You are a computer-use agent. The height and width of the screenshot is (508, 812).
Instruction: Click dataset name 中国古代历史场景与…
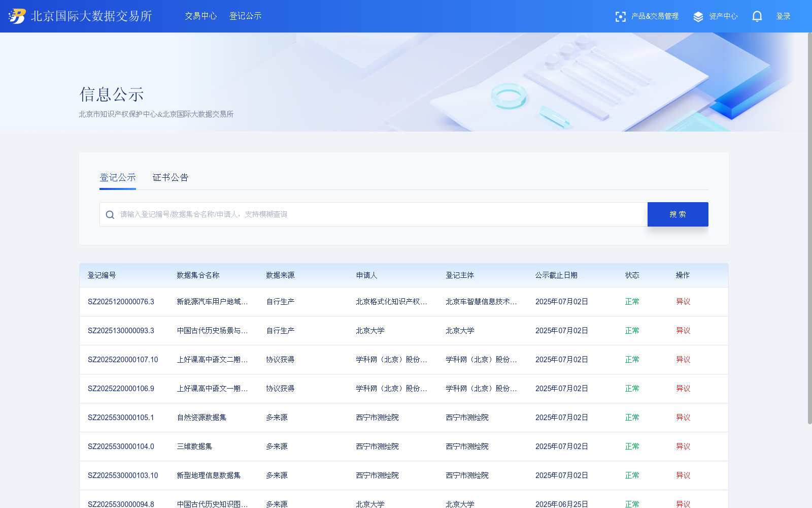[212, 331]
